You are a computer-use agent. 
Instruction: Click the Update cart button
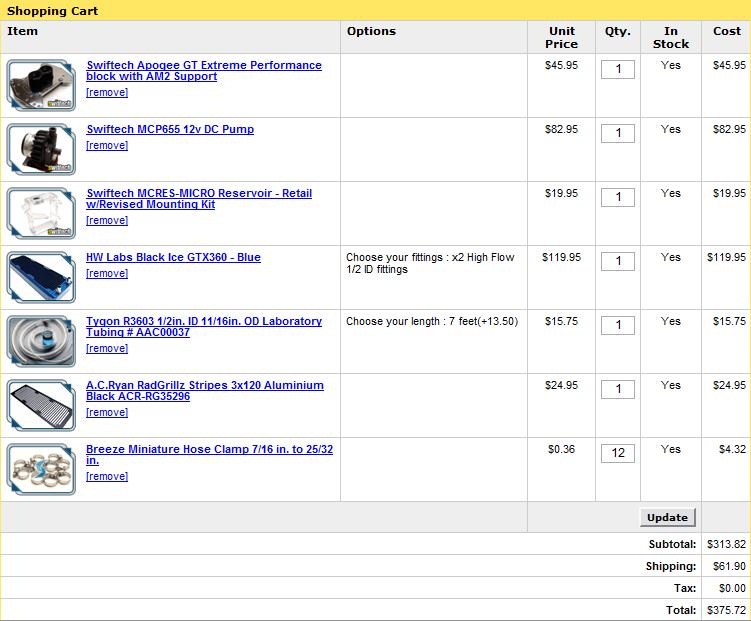click(x=667, y=518)
